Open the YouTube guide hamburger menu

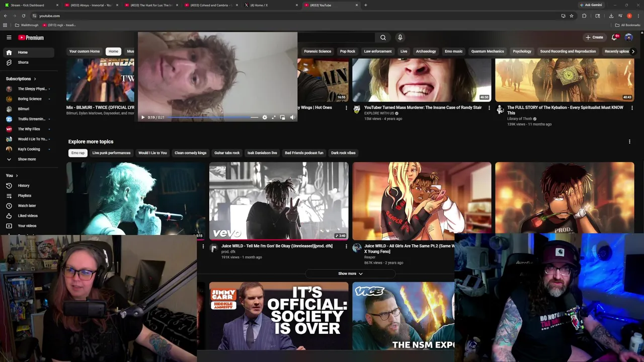tap(9, 37)
